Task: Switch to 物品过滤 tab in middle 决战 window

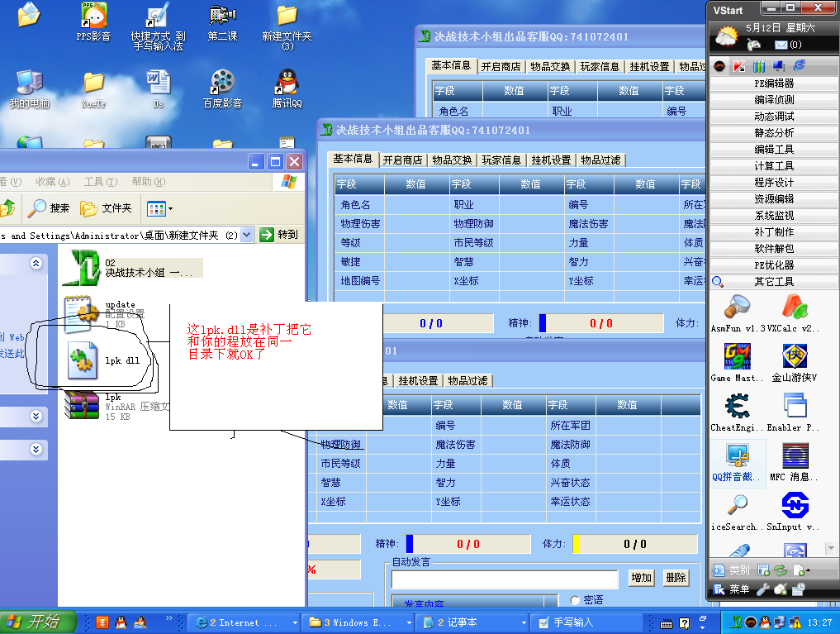Action: click(600, 160)
